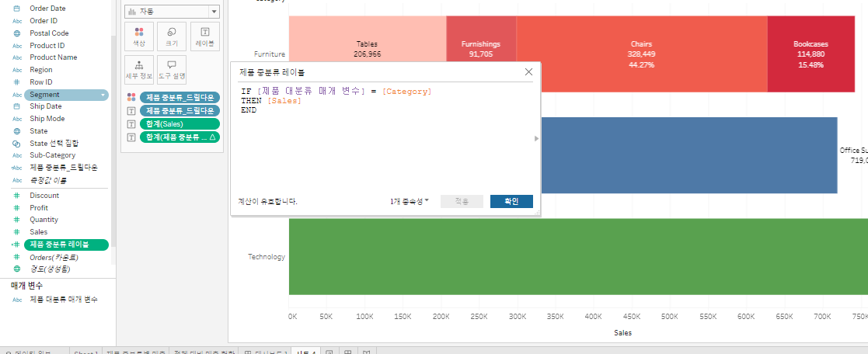Click the number icon beside Row ID
Viewport: 868px width, 354px height.
pos(16,82)
